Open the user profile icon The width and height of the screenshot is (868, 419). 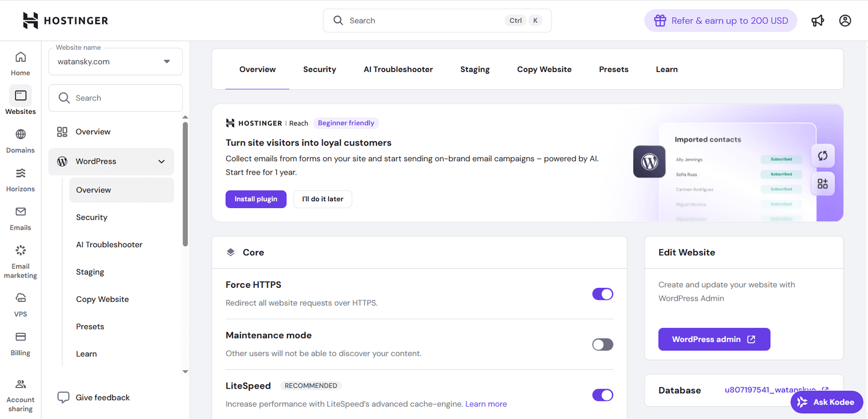(845, 21)
